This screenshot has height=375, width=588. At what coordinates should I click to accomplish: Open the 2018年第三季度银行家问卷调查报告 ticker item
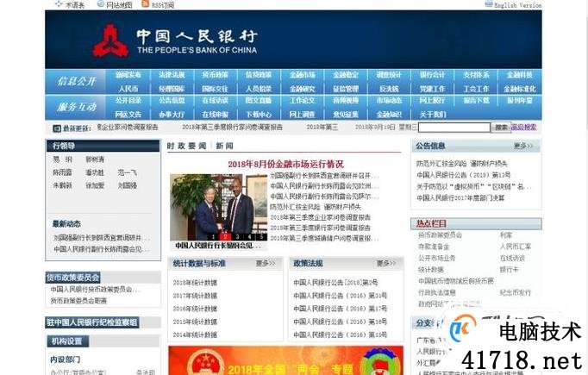tap(232, 127)
